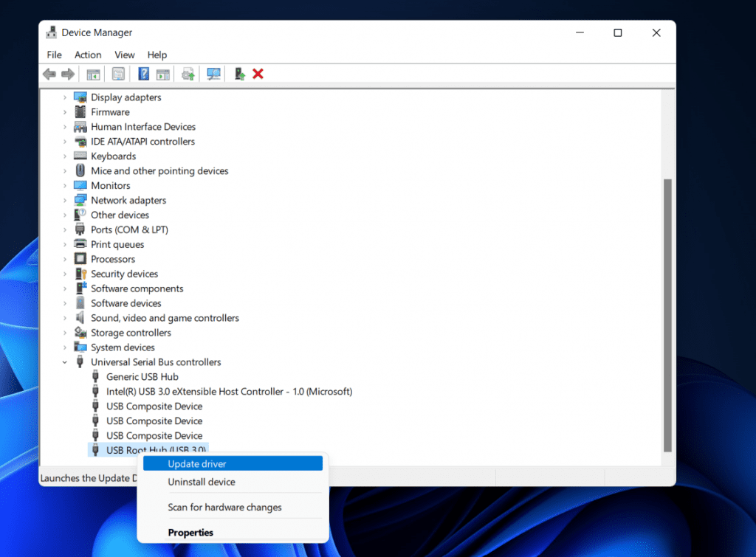Click the Help toolbar icon
756x557 pixels.
coord(142,73)
